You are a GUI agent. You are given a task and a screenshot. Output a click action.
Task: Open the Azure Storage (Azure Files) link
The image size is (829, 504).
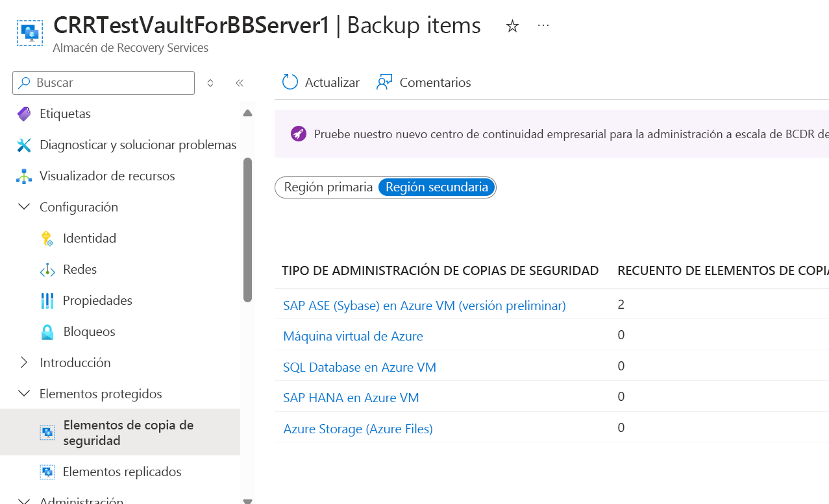coord(358,429)
